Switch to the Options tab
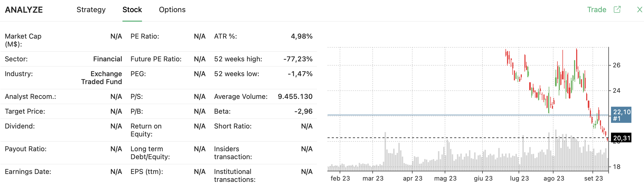 [172, 10]
